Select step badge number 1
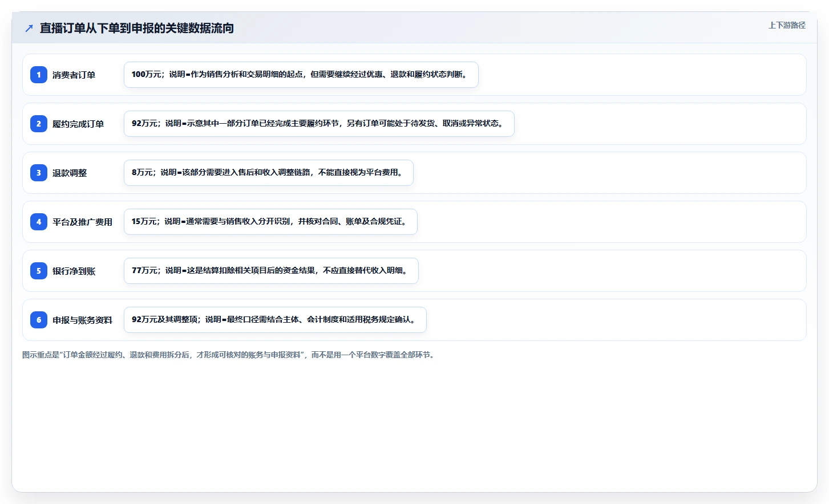Viewport: 829px width, 504px height. (39, 75)
